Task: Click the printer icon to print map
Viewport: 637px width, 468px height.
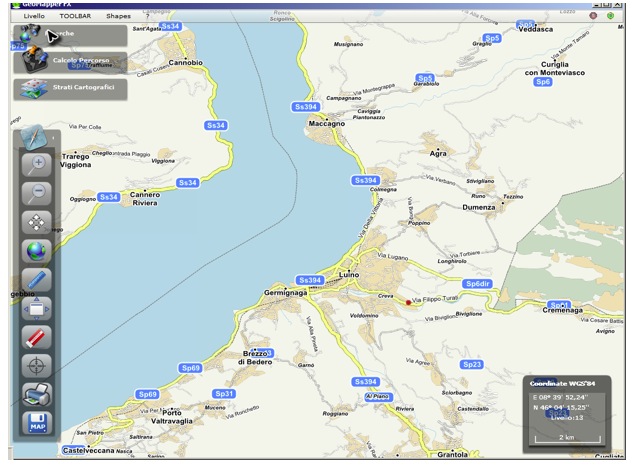Action: click(x=37, y=395)
